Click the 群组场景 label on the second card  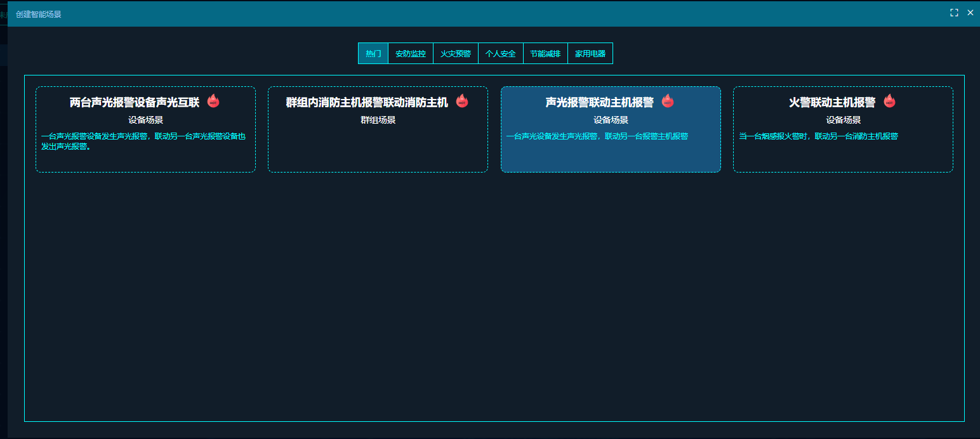[x=378, y=120]
